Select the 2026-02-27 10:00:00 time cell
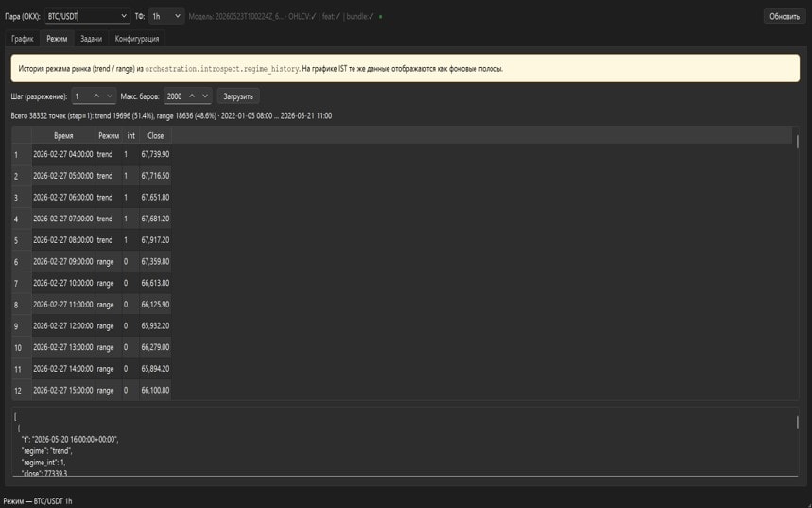Viewport: 812px width, 508px height. pyautogui.click(x=63, y=283)
